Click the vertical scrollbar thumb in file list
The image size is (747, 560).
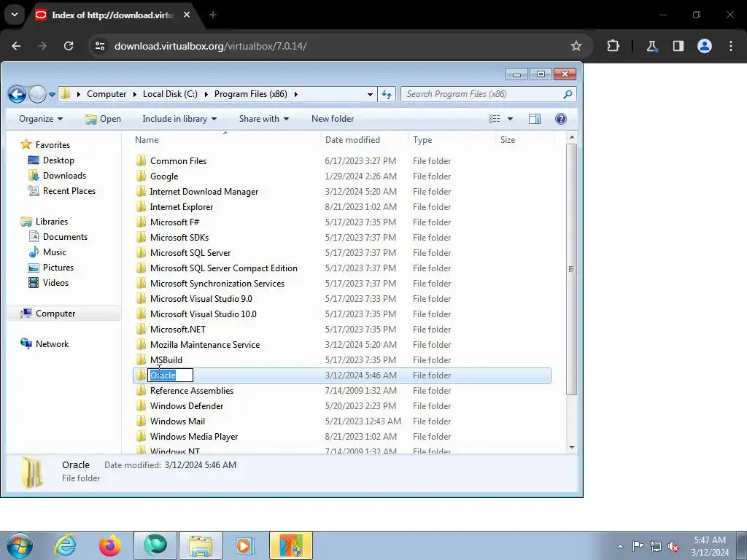coord(572,269)
